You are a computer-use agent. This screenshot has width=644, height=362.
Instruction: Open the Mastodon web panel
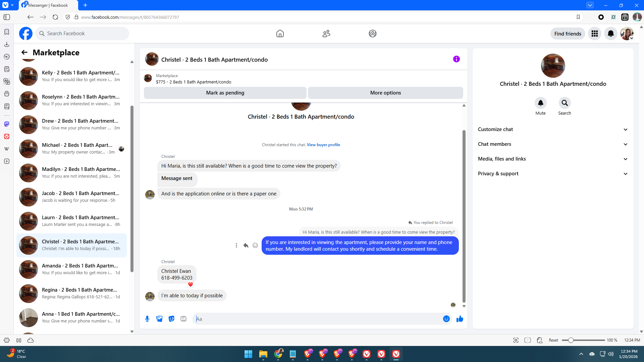7,124
